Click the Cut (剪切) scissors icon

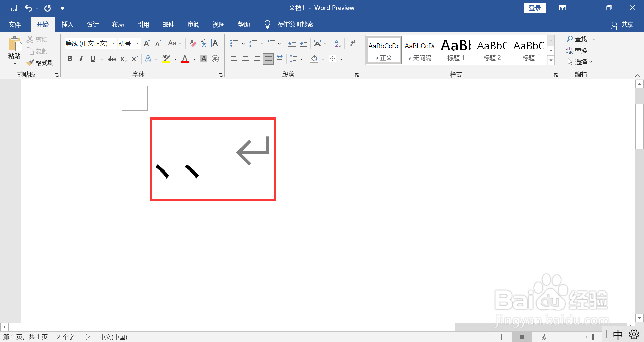(x=30, y=39)
